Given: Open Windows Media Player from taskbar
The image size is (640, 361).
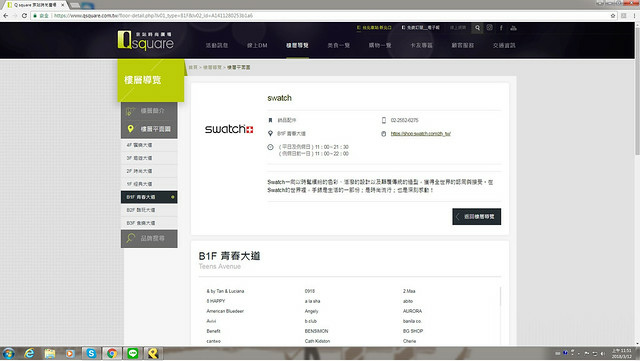Looking at the screenshot, I should click(70, 353).
